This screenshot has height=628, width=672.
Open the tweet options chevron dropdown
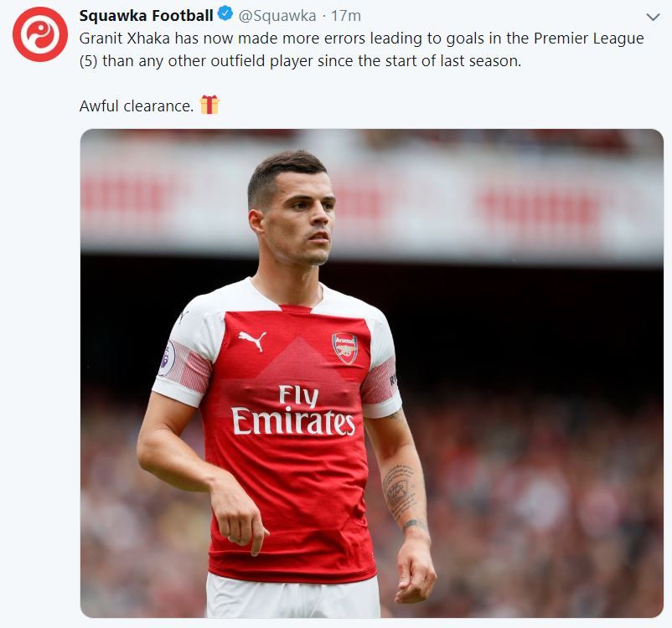(654, 17)
